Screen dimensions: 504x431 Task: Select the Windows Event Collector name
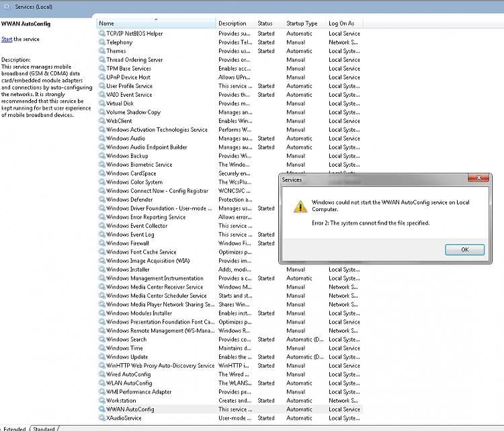(137, 226)
